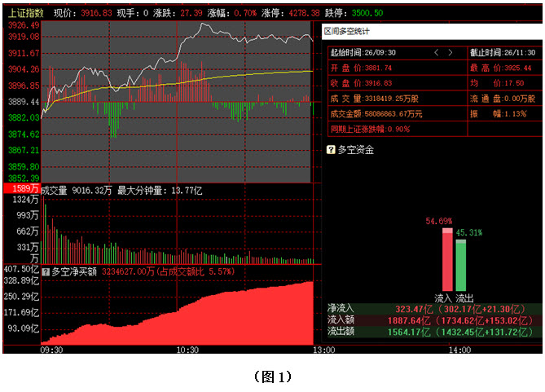This screenshot has width=545, height=392.
Task: Open the help icon next to 多空资金
Action: pyautogui.click(x=331, y=150)
